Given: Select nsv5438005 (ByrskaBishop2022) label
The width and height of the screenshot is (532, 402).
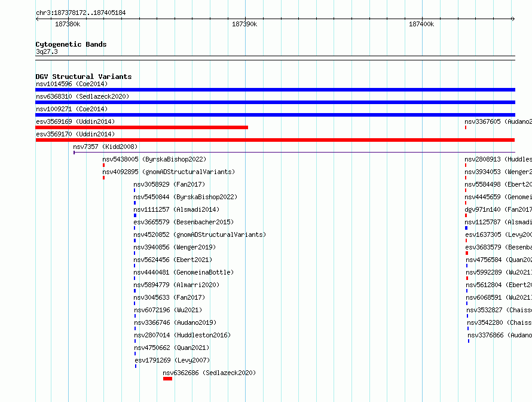Looking at the screenshot, I should point(154,159).
